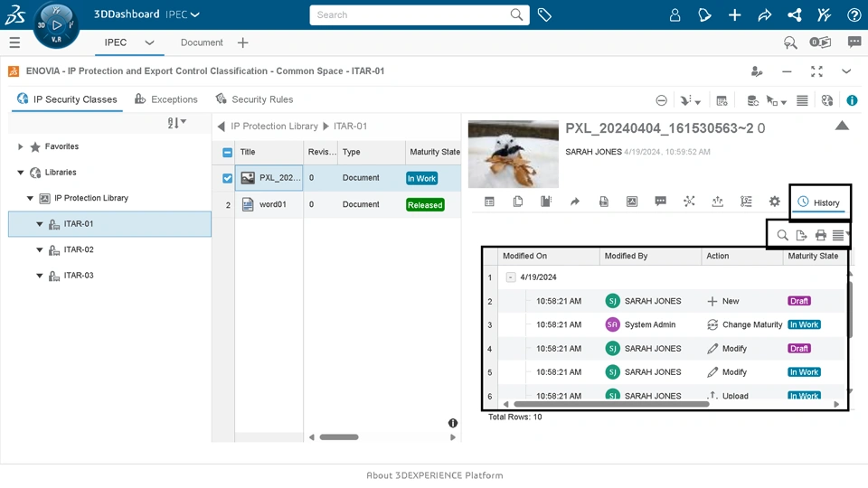This screenshot has width=868, height=488.
Task: Collapse the Libraries tree node
Action: (21, 173)
